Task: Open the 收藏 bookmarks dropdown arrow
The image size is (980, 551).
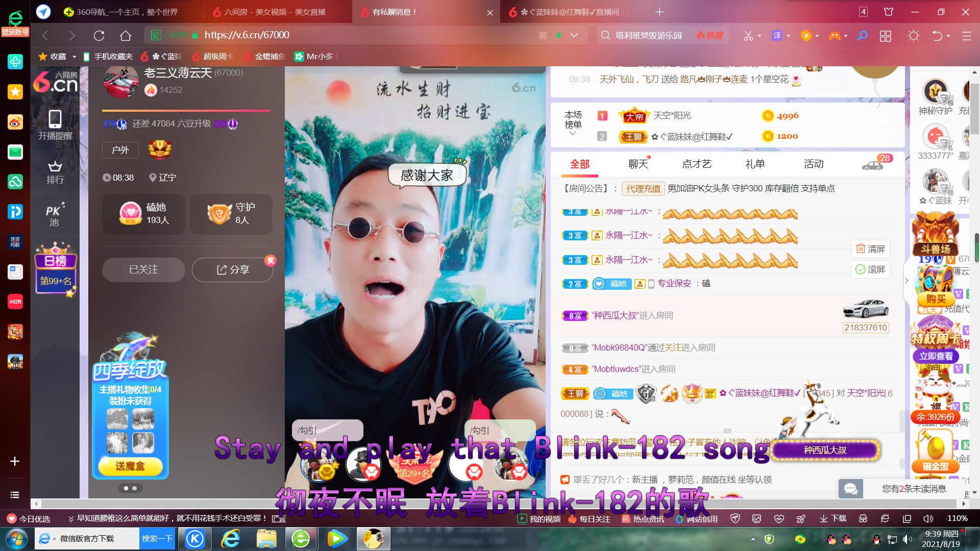Action: [75, 57]
